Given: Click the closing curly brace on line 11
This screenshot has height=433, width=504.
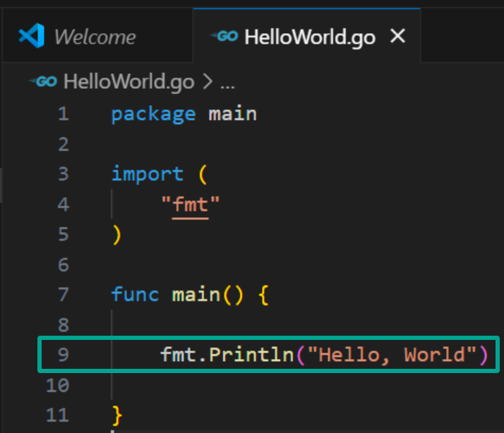Looking at the screenshot, I should tap(117, 415).
